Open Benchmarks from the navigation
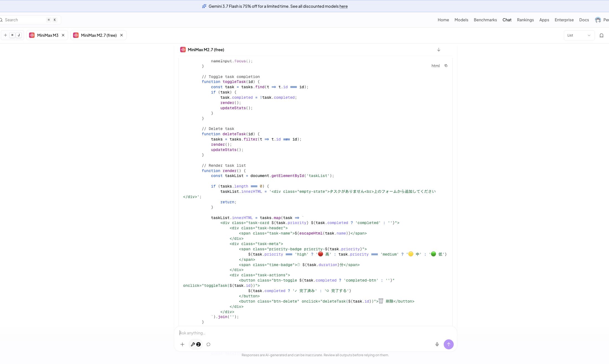Viewport: 609px width, 364px height. (485, 20)
